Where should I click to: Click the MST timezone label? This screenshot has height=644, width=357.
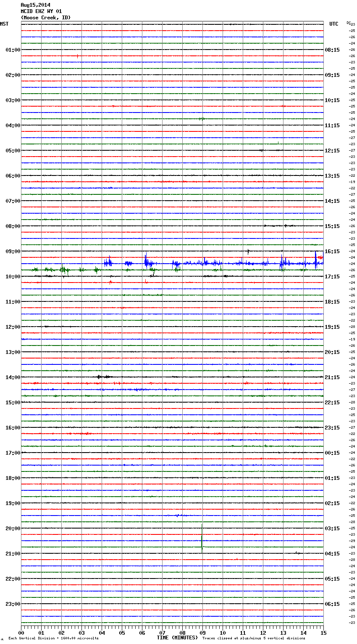pos(4,24)
